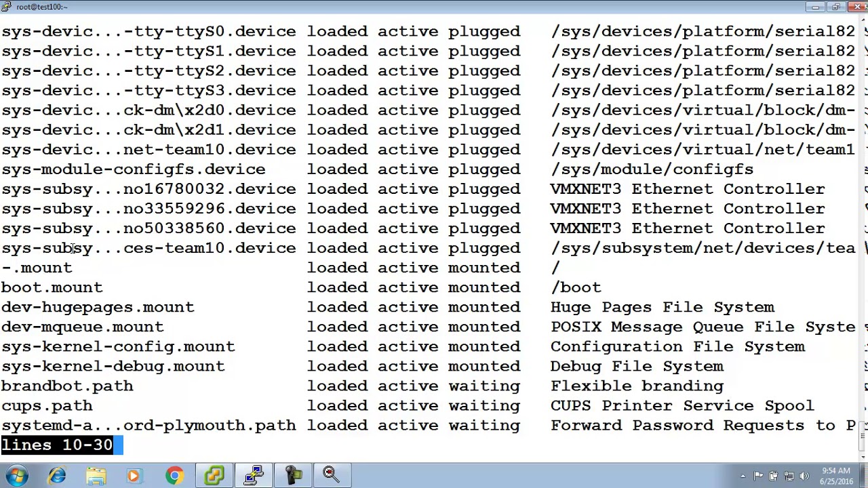The width and height of the screenshot is (868, 488).
Task: Open the File Explorer folder icon
Action: (96, 476)
